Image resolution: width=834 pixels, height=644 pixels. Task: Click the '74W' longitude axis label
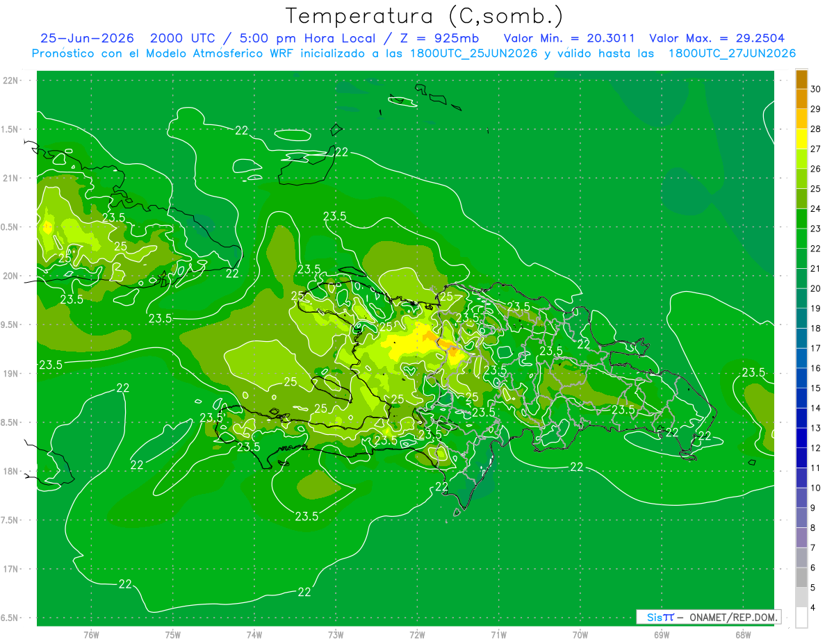coord(254,635)
